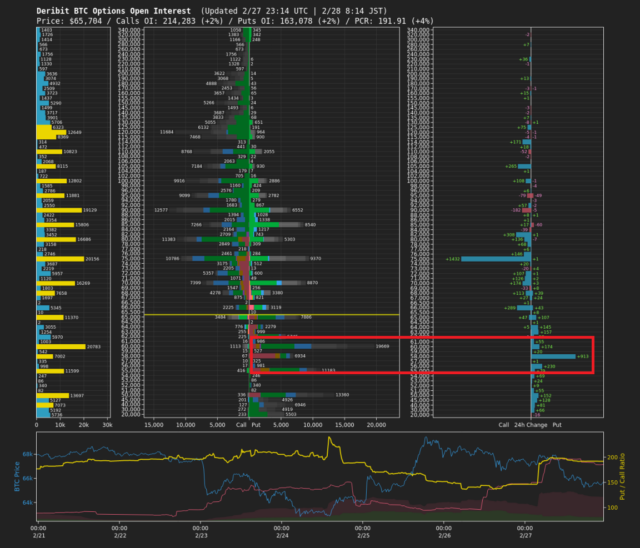Click the '24h Change' label under right panel
This screenshot has height=548, width=640.
pos(531,424)
